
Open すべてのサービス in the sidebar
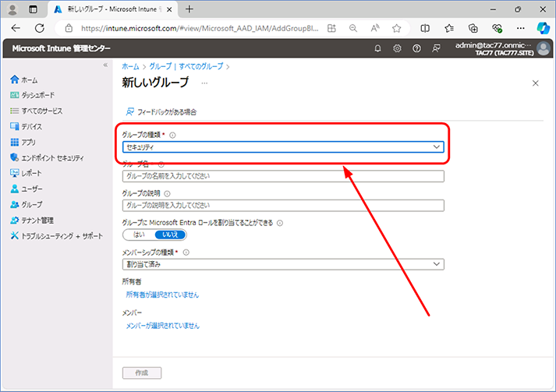tap(36, 111)
